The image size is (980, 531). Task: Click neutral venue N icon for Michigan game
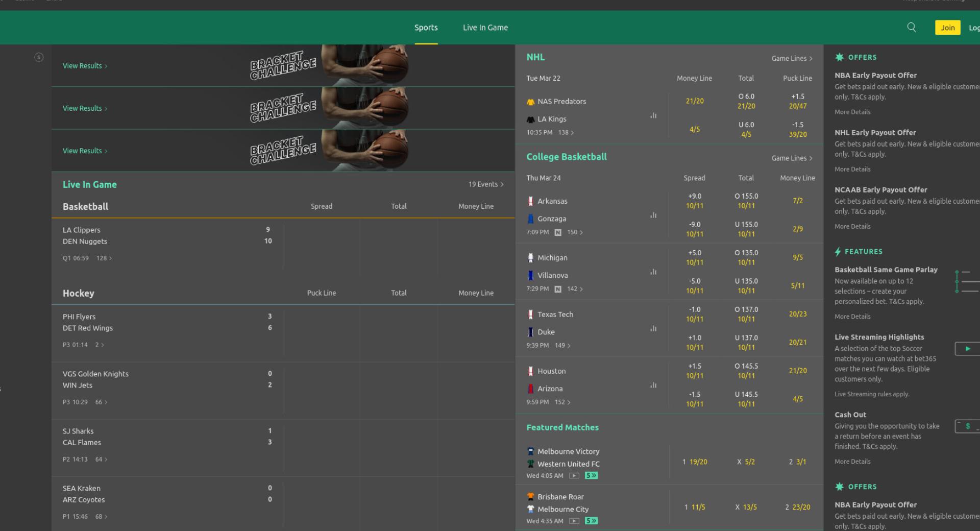pyautogui.click(x=558, y=289)
